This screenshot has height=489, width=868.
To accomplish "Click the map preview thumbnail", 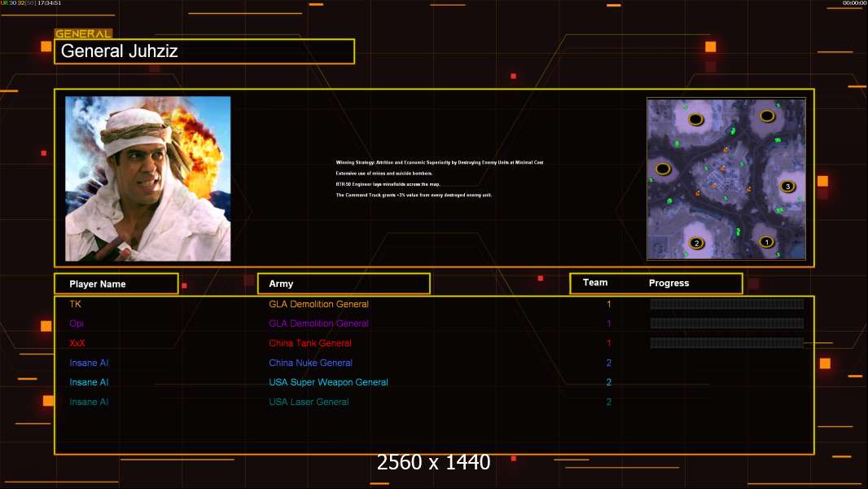I will pos(726,178).
